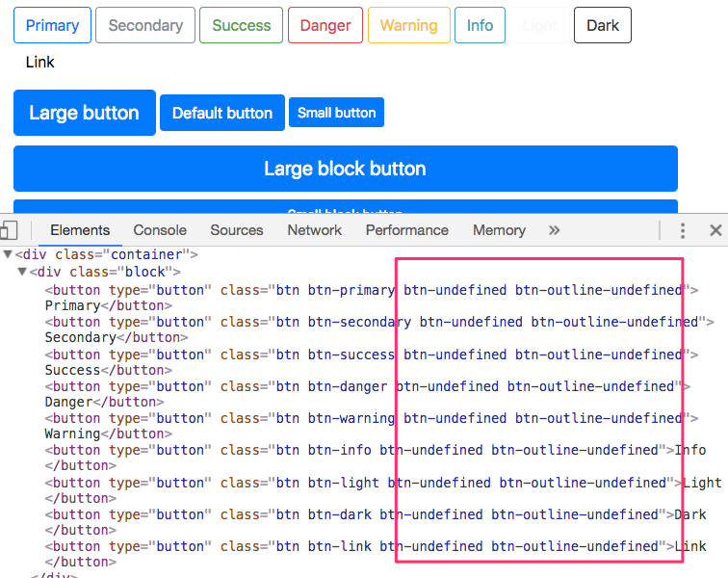Image resolution: width=728 pixels, height=578 pixels.
Task: Click the "block" class value in the DOM tree
Action: coord(144,272)
